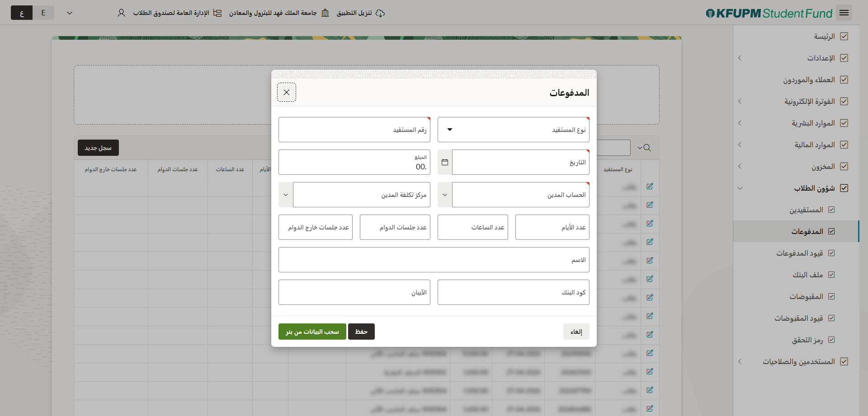Screen dimensions: 868x416
Task: Toggle the العملاء والموردون checkbox icon
Action: (844, 79)
